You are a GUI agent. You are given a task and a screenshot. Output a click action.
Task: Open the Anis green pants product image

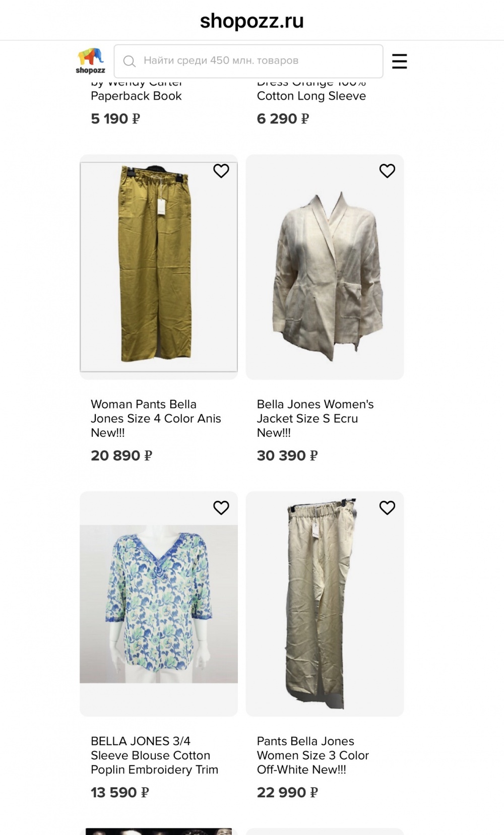point(159,267)
